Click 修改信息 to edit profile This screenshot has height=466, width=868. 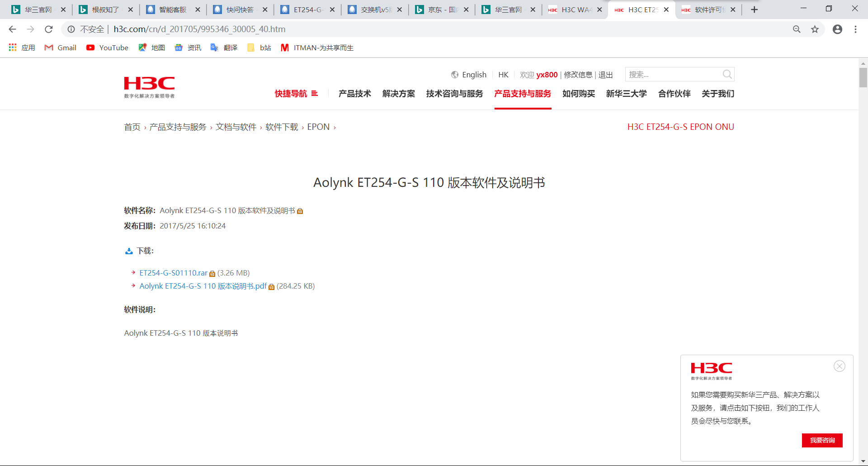[578, 75]
